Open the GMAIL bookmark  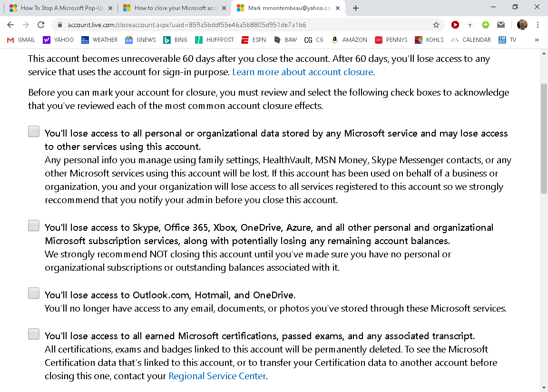(21, 40)
